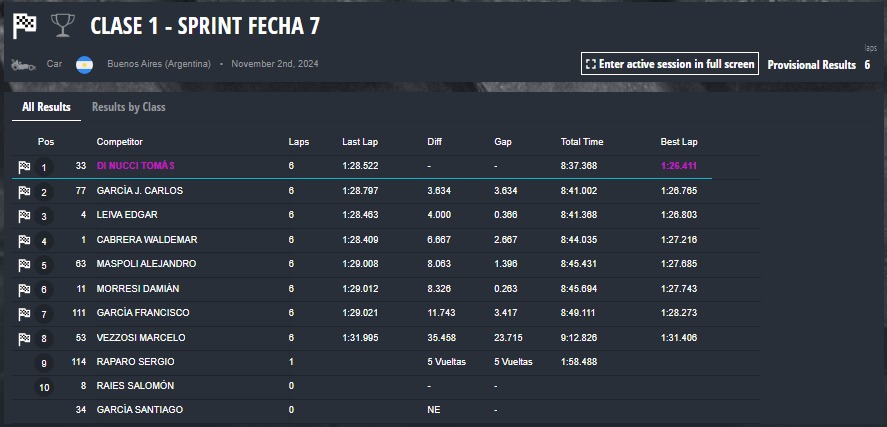Click the trophy icon beside the title
The height and width of the screenshot is (427, 887).
pyautogui.click(x=62, y=26)
